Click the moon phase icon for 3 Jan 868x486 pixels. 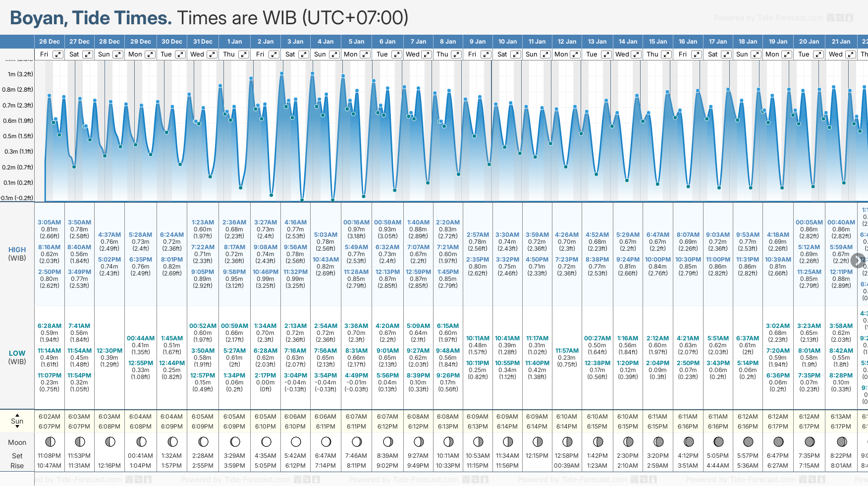click(x=296, y=441)
